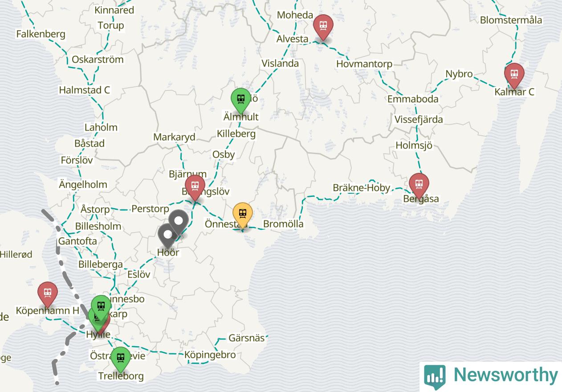The width and height of the screenshot is (562, 392).
Task: Click the Ängelholm station label
Action: coord(83,184)
